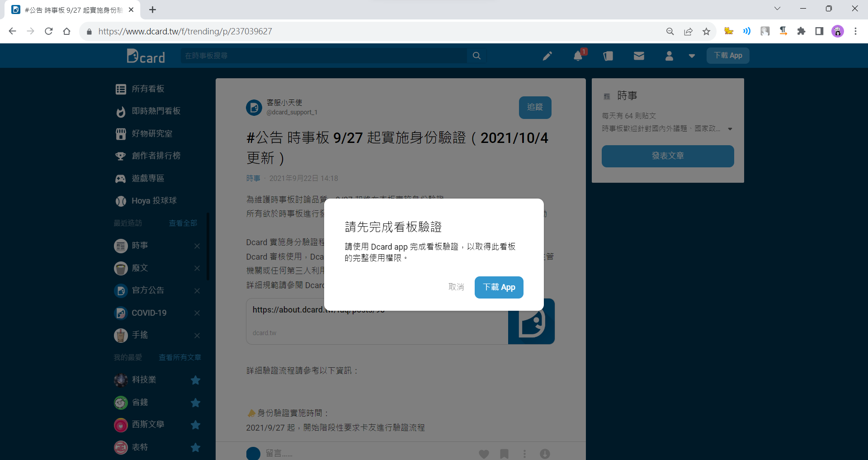The height and width of the screenshot is (460, 868).
Task: Open Chrome home page button
Action: click(x=67, y=31)
